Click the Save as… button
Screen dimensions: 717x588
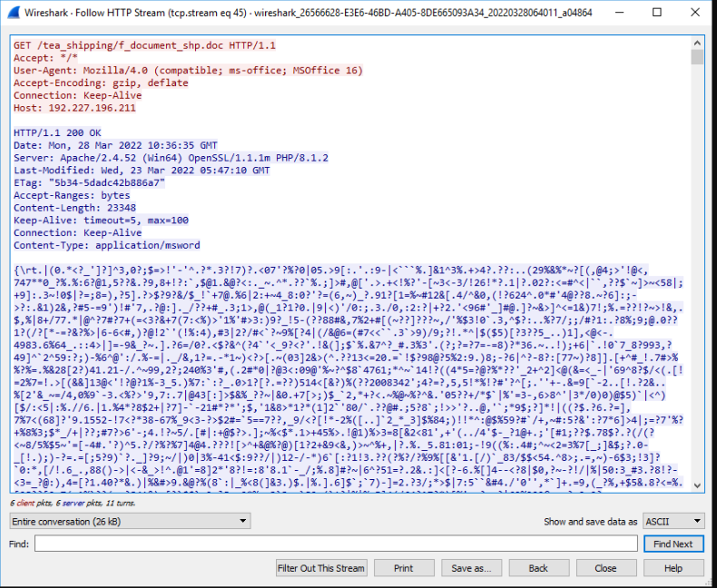pos(471,568)
